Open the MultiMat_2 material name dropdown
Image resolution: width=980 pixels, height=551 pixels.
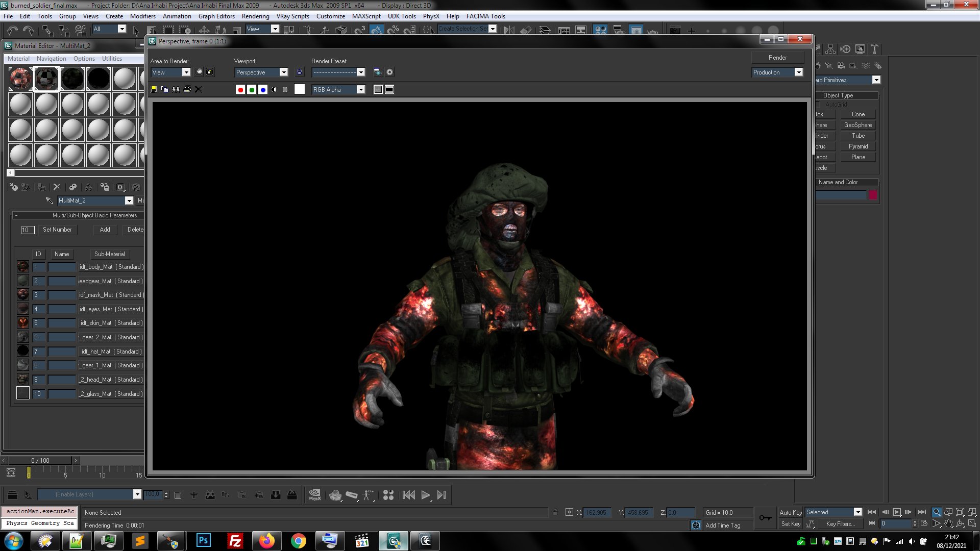coord(129,201)
